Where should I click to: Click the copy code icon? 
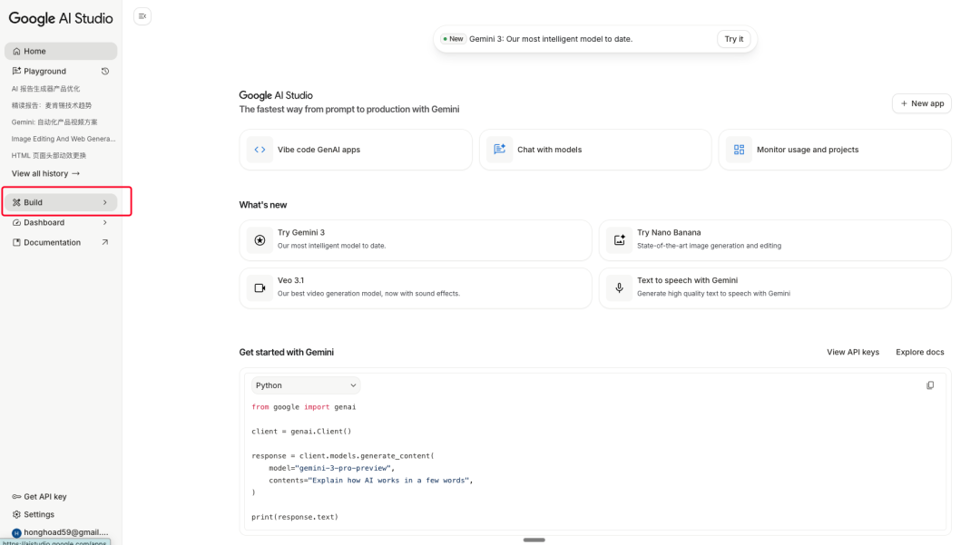[930, 385]
